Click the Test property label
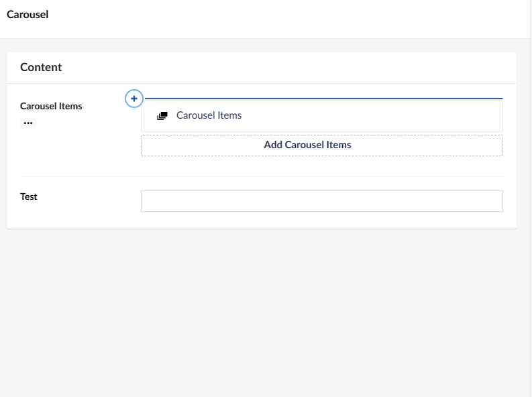 click(x=29, y=196)
